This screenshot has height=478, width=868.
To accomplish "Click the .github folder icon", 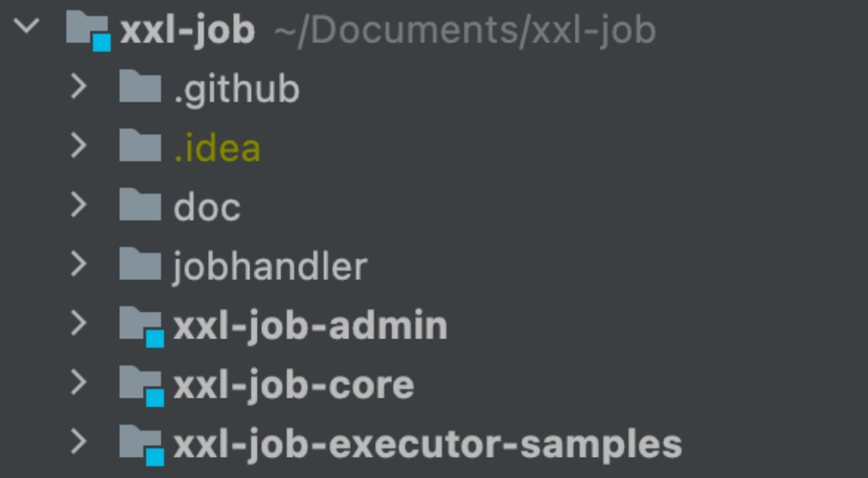I will [x=140, y=87].
